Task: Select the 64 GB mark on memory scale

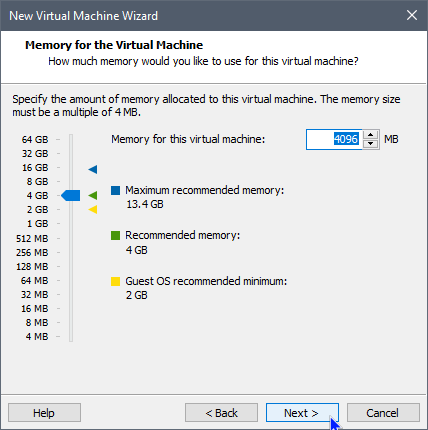Action: pyautogui.click(x=35, y=139)
